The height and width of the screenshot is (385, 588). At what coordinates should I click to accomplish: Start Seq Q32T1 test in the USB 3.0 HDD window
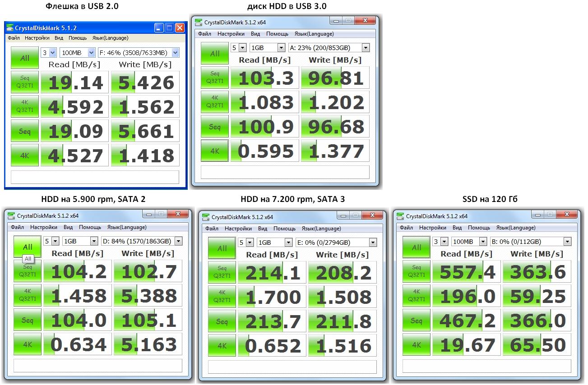215,78
